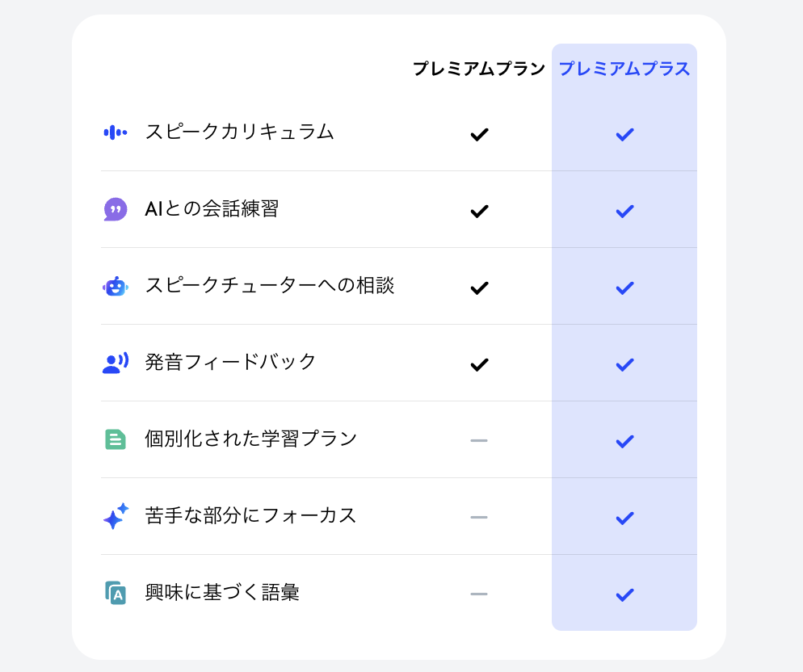The image size is (803, 672).
Task: Click black checkmark for 発音フィードバック
Action: pyautogui.click(x=479, y=364)
